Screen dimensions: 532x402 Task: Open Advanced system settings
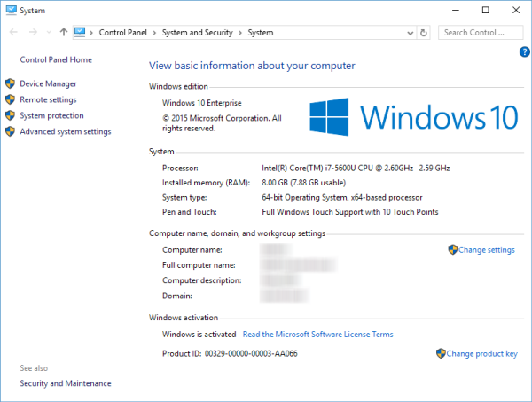click(65, 131)
